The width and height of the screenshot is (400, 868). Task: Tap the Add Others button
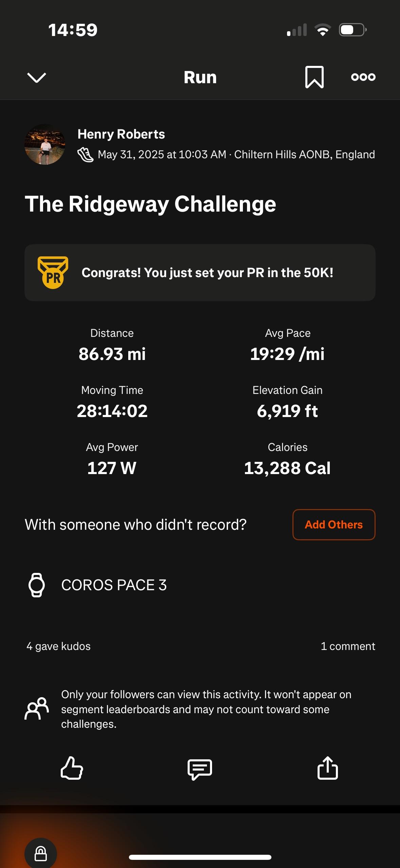pyautogui.click(x=334, y=525)
